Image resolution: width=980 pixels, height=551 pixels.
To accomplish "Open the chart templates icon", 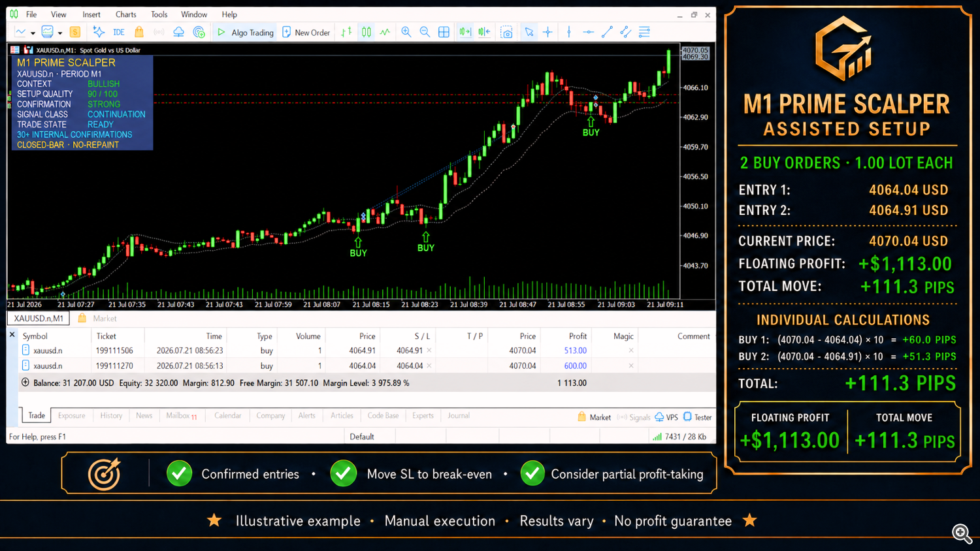I will 47,32.
